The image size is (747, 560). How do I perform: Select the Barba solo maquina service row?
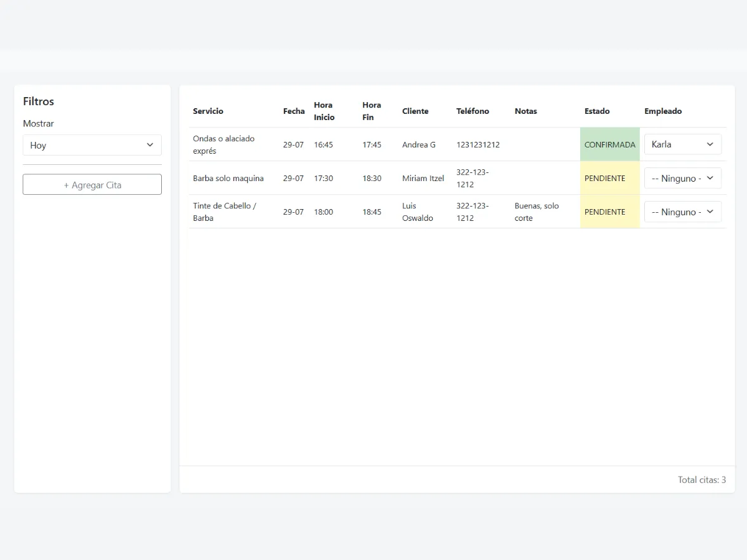click(228, 178)
